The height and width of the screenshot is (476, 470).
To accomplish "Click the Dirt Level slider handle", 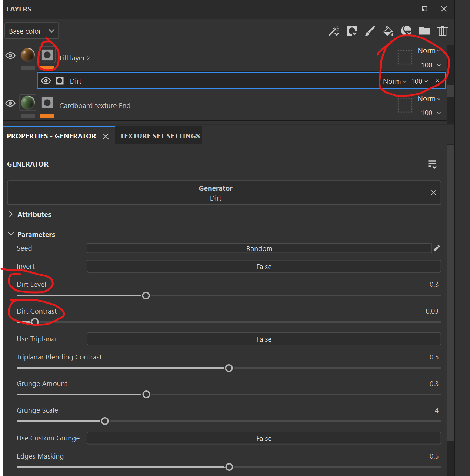I will (146, 295).
